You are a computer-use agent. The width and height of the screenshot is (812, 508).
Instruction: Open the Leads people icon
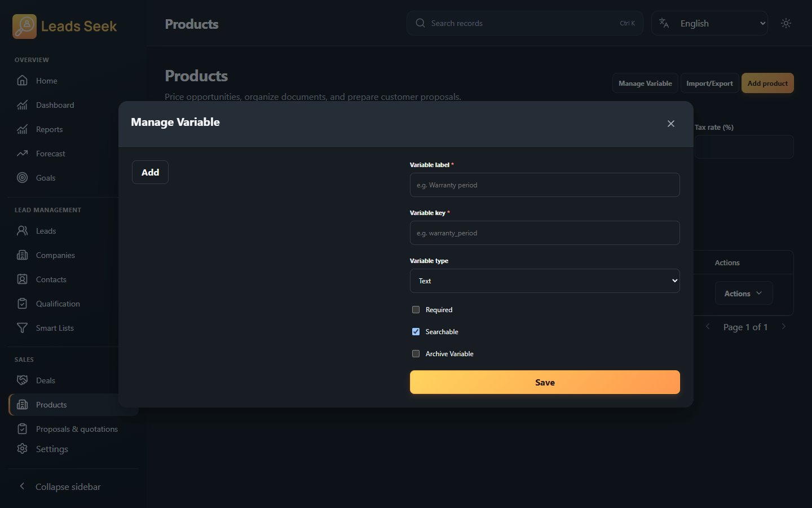click(x=22, y=231)
